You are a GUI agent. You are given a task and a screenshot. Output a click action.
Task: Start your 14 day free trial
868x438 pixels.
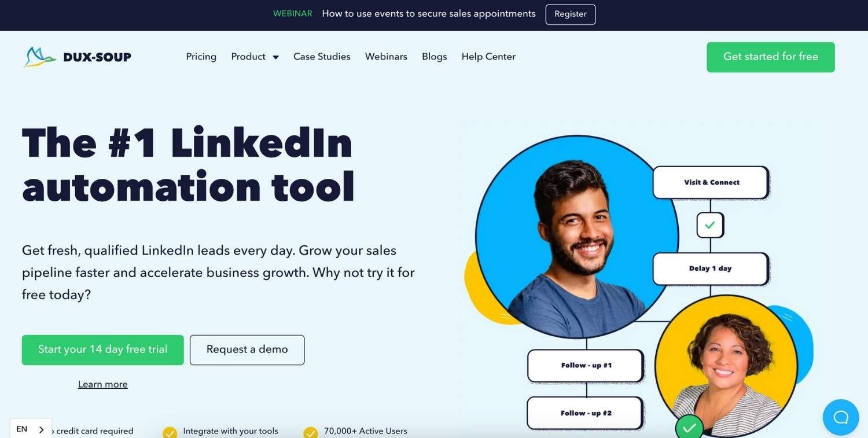(103, 350)
